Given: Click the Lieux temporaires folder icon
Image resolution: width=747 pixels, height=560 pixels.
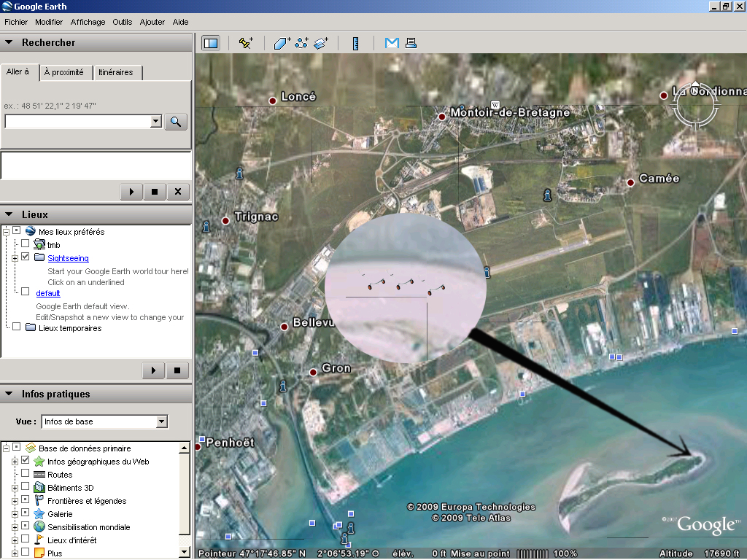Looking at the screenshot, I should pos(31,327).
